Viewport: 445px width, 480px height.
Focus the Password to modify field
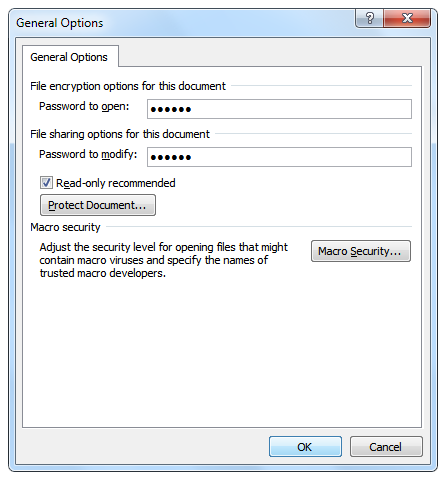[279, 157]
